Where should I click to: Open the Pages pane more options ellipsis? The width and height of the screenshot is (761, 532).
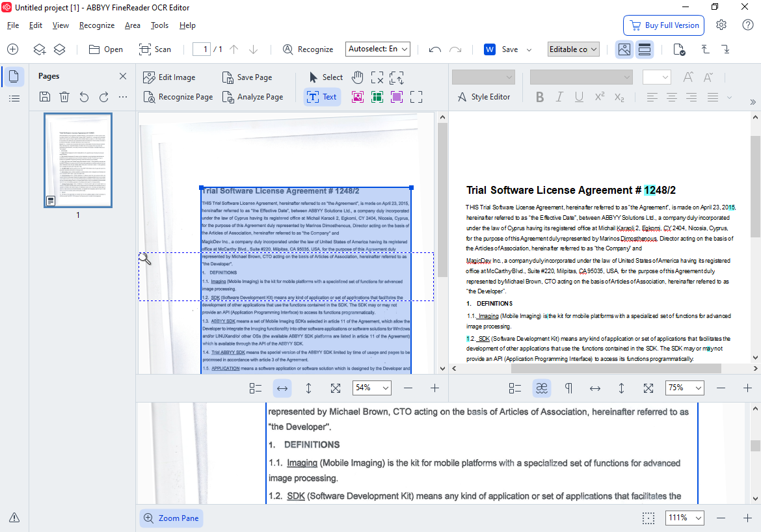coord(123,97)
